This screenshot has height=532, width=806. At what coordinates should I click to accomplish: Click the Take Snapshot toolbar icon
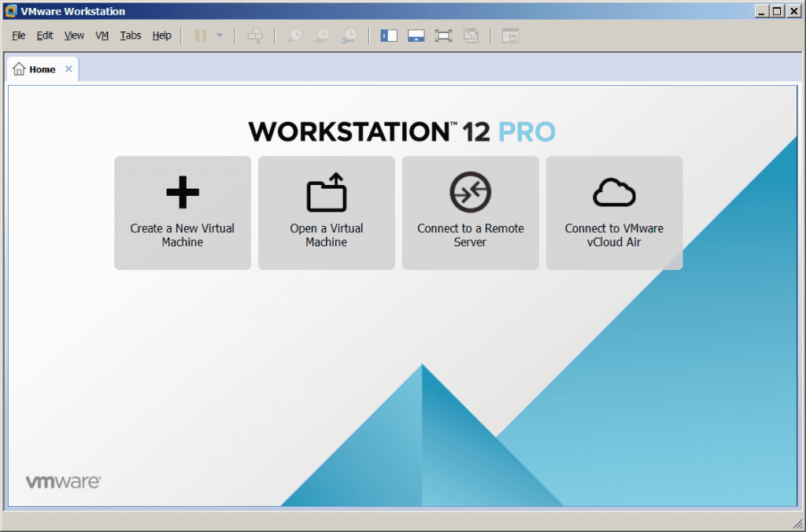point(294,35)
